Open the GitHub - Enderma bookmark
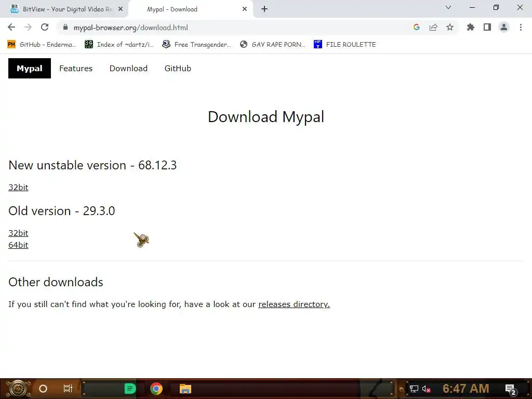 coord(42,45)
